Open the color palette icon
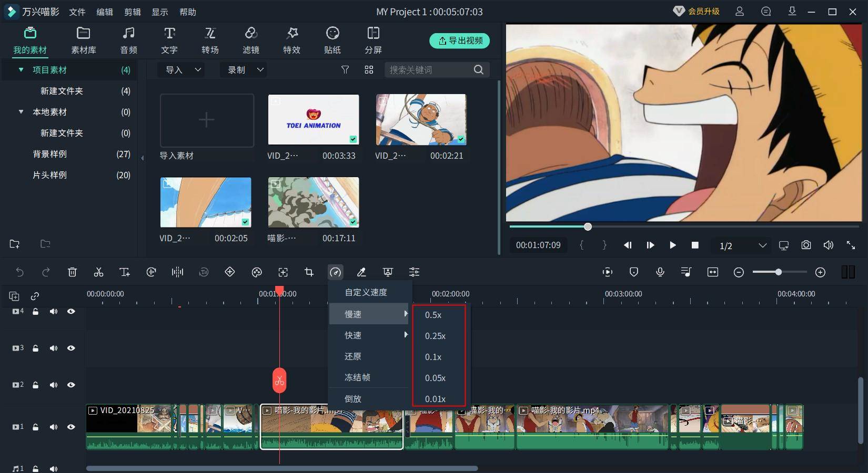Image resolution: width=868 pixels, height=473 pixels. pos(257,272)
